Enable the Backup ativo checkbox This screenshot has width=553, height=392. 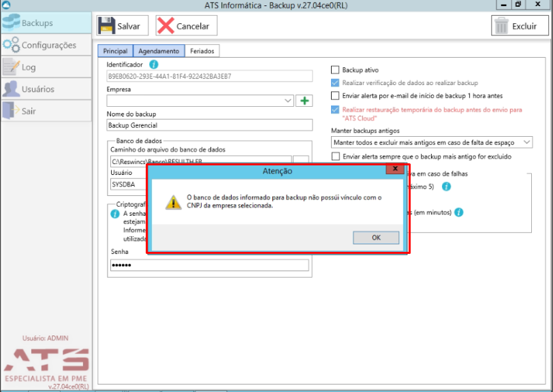click(x=335, y=70)
